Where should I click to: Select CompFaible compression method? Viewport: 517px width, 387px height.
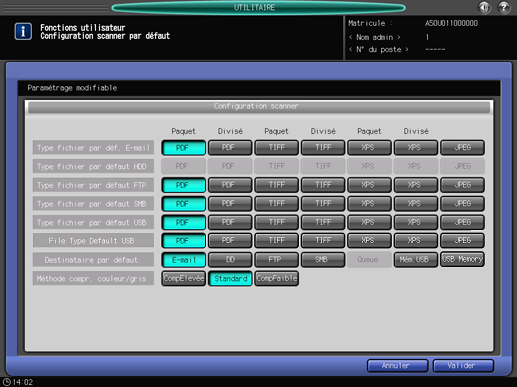click(276, 278)
